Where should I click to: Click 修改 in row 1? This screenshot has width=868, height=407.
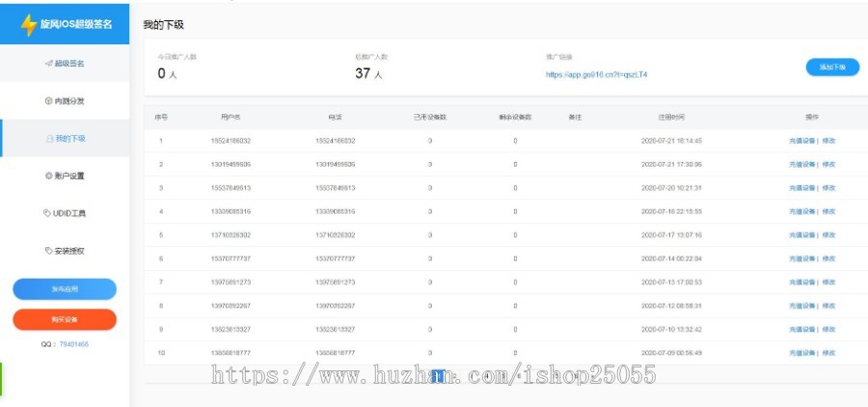[828, 141]
